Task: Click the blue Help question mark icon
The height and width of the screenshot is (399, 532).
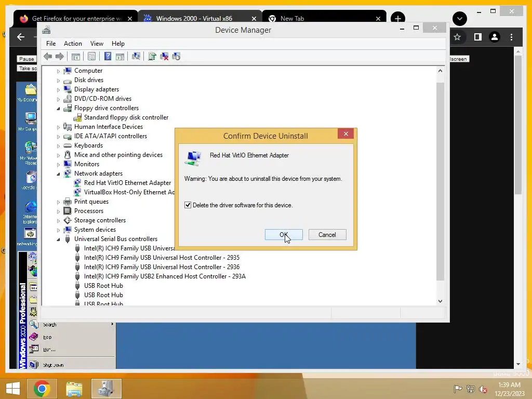Action: coord(108,56)
